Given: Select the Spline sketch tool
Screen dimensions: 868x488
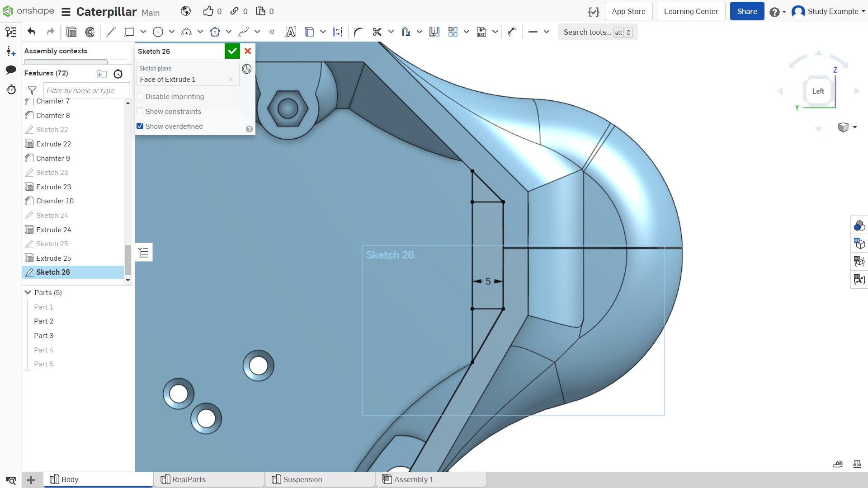Looking at the screenshot, I should (x=243, y=32).
